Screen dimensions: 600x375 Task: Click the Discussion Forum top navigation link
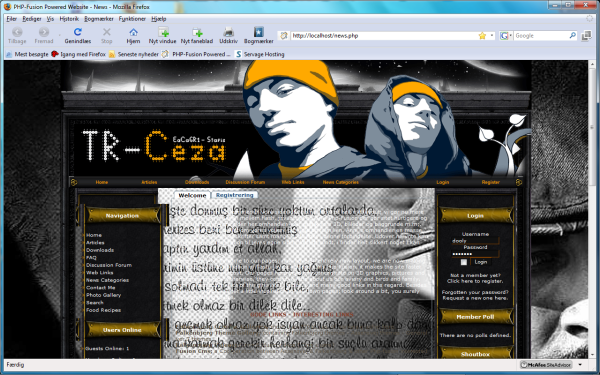(245, 182)
